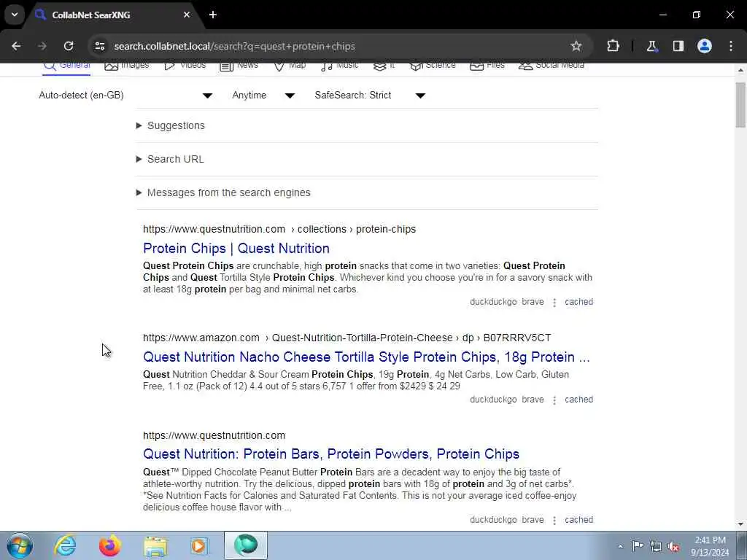
Task: Show hidden tray icons arrow
Action: pyautogui.click(x=620, y=546)
